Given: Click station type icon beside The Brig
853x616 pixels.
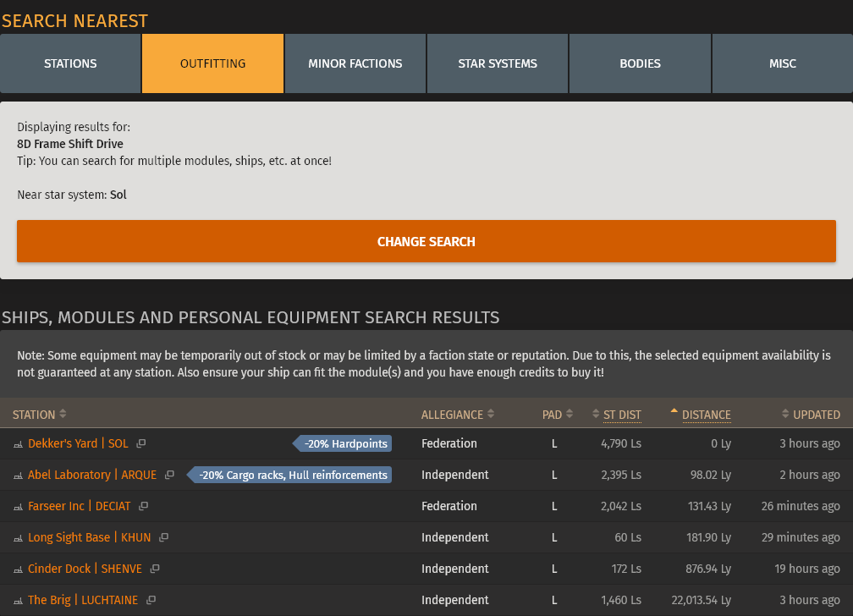Looking at the screenshot, I should tap(18, 602).
